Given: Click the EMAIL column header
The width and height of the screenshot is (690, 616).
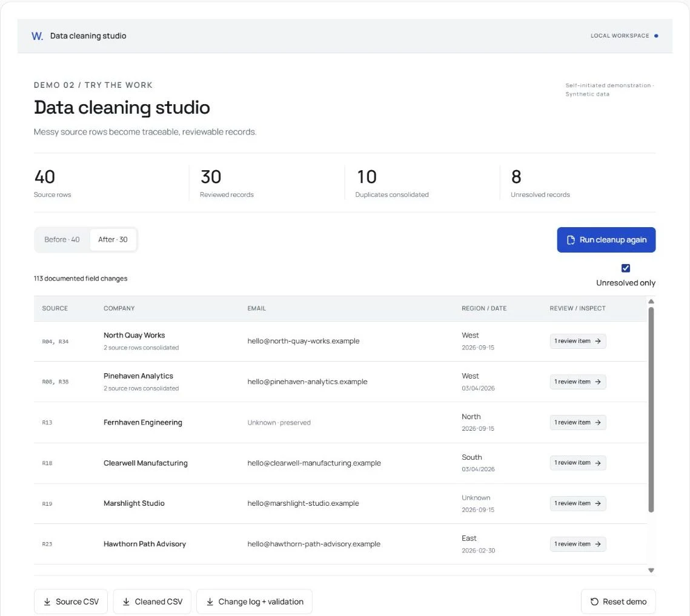Looking at the screenshot, I should pos(256,308).
